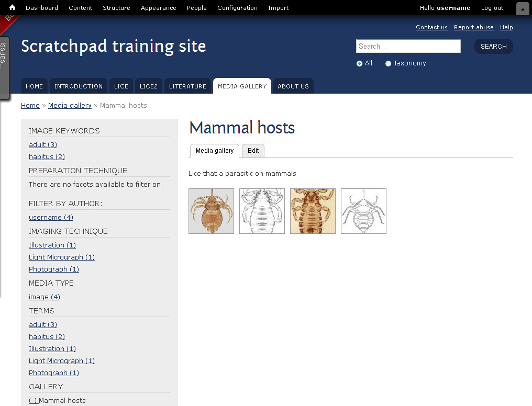Open the Issues side tab

4,68
